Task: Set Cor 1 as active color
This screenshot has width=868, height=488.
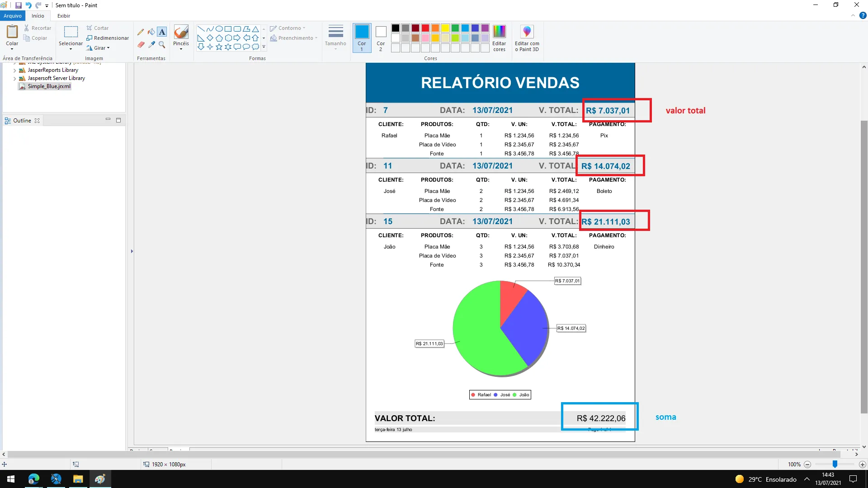Action: (362, 38)
